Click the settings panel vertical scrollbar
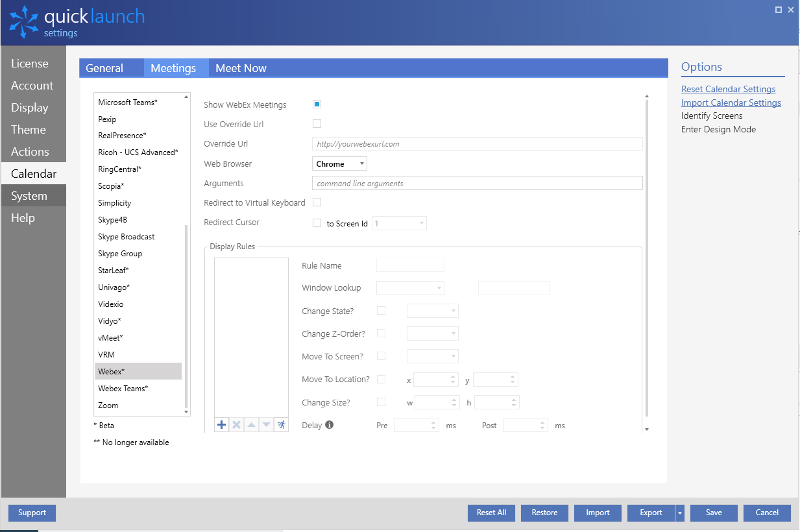This screenshot has height=532, width=800. tap(646, 260)
